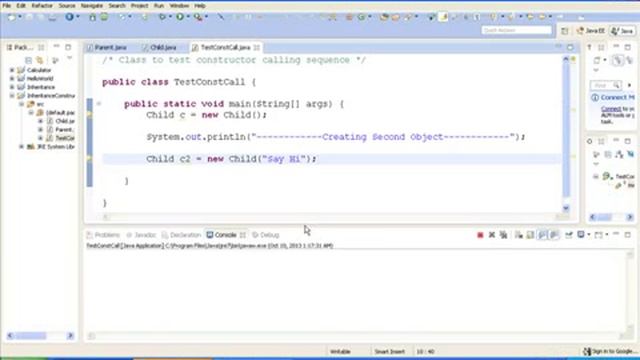
Task: Select the TestConstCall.java editor tab
Action: [x=225, y=47]
